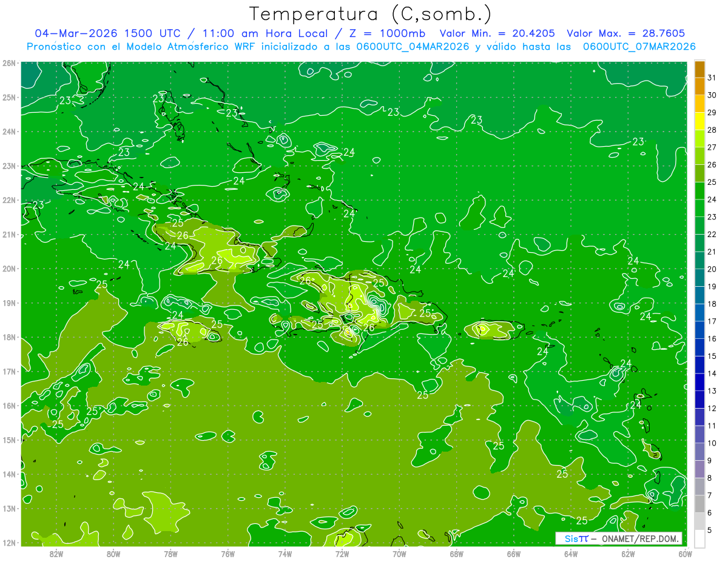
Task: Select the 16N latitude axis label
Action: (x=9, y=406)
